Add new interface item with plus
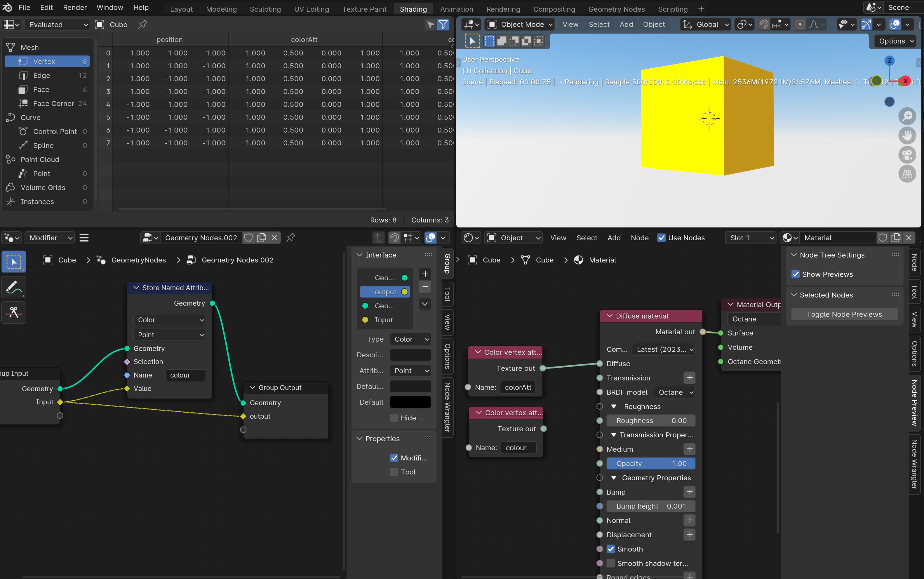This screenshot has height=579, width=924. (425, 274)
